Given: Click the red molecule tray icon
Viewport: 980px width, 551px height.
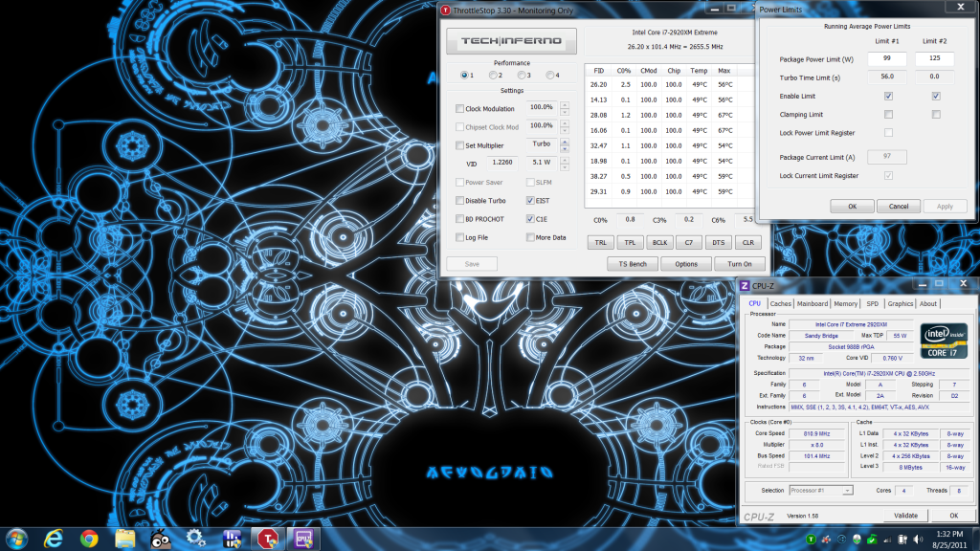Looking at the screenshot, I should coord(826,540).
